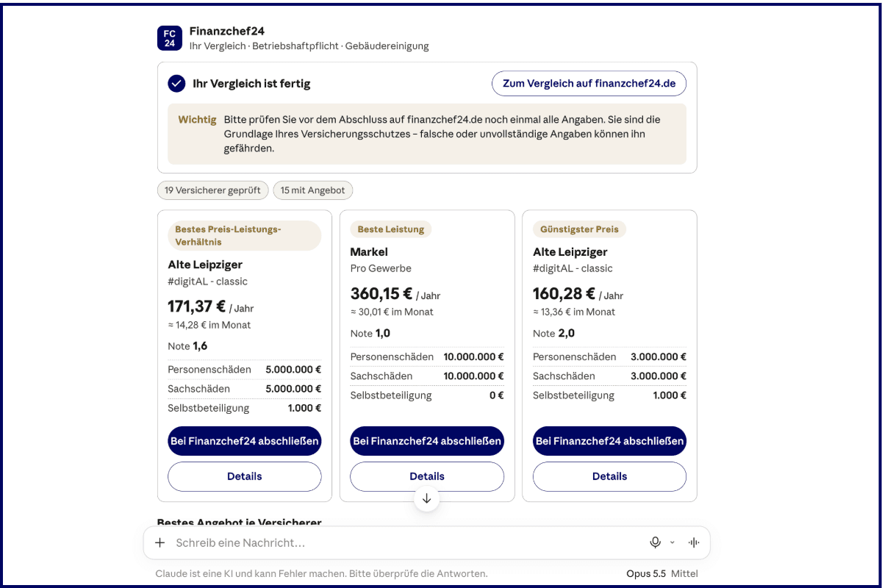
Task: Click the checkmark icon beside Ihr Vergleich ist fertig
Action: [x=176, y=83]
